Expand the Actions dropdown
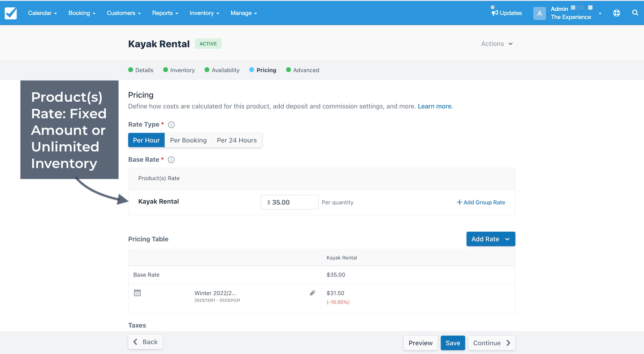The image size is (644, 354). (x=497, y=44)
